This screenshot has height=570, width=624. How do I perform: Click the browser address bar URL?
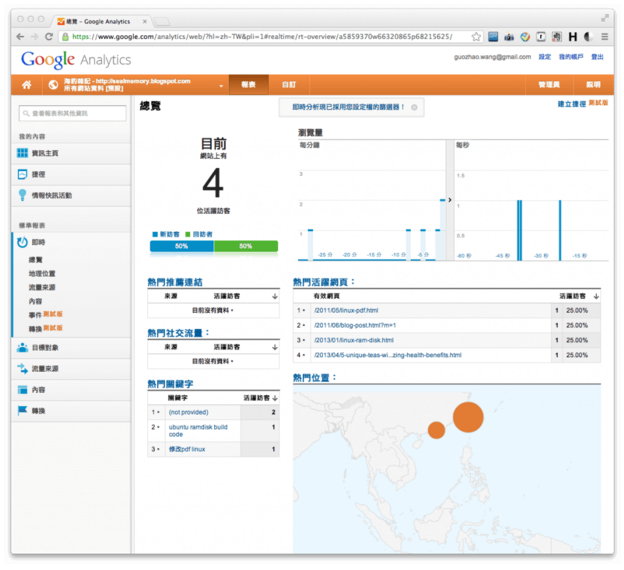click(263, 37)
